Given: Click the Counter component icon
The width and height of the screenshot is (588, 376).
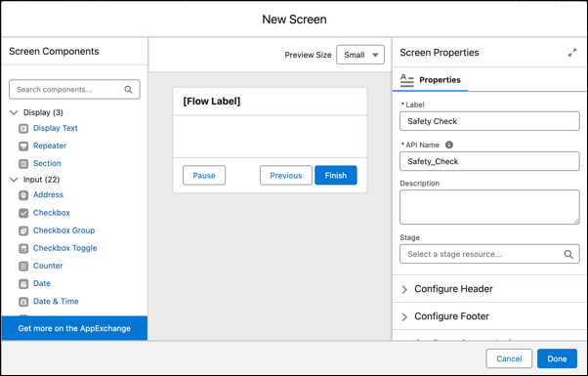Looking at the screenshot, I should point(23,267).
